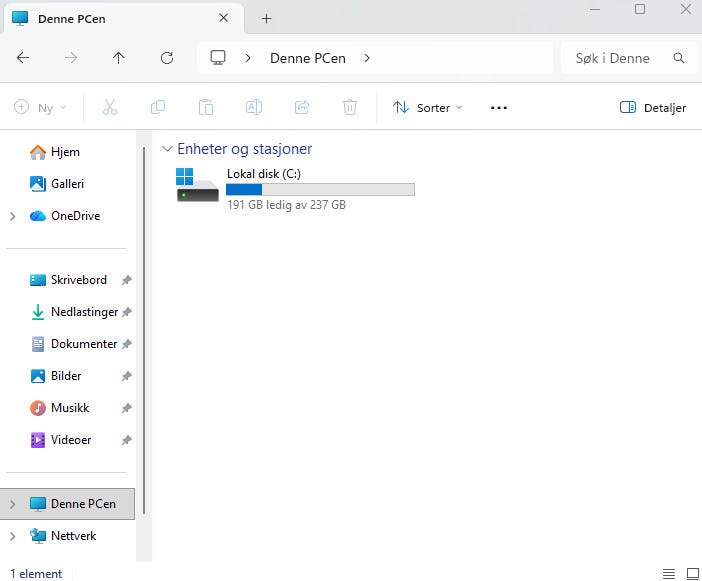The image size is (702, 581).
Task: Click the Delete trash icon
Action: [350, 107]
